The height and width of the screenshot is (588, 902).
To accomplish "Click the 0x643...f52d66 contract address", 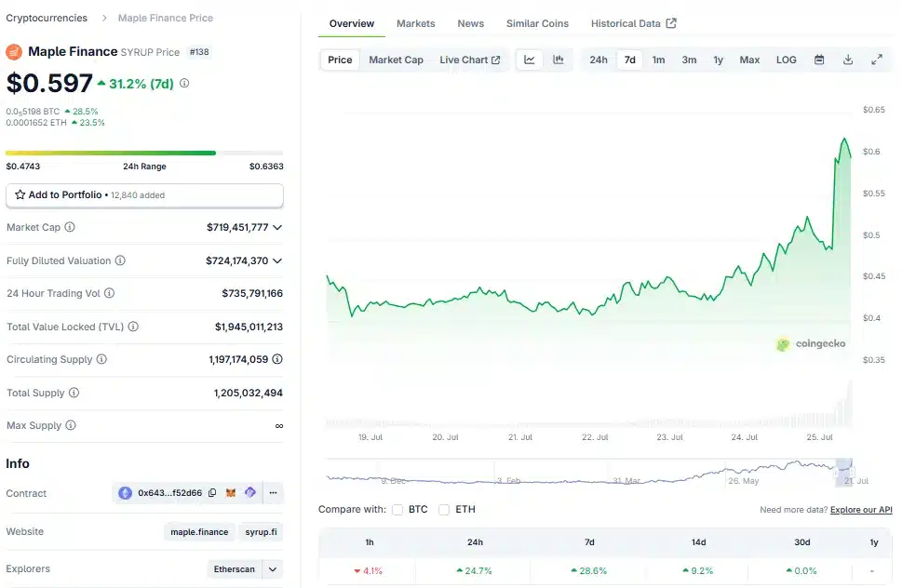I will coord(169,492).
